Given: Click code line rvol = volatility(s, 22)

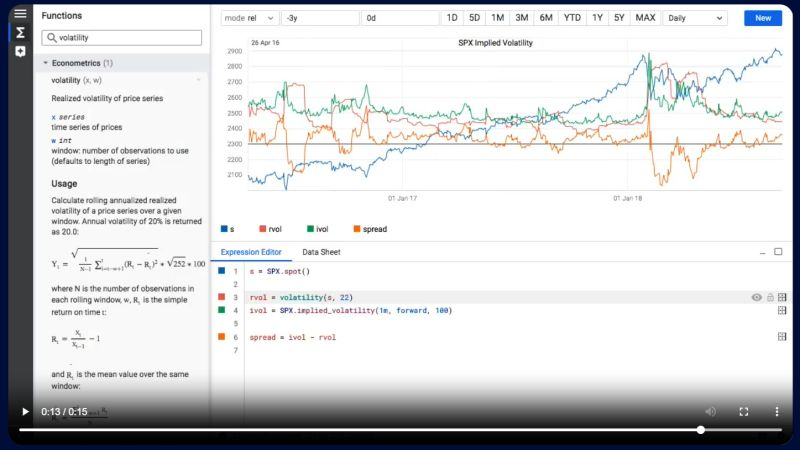Looking at the screenshot, I should point(301,297).
